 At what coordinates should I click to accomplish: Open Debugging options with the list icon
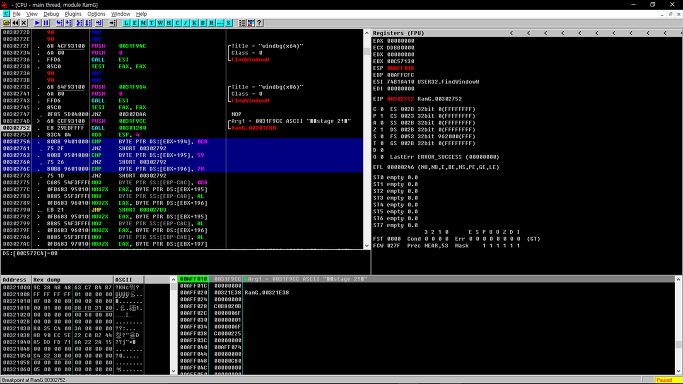point(243,23)
